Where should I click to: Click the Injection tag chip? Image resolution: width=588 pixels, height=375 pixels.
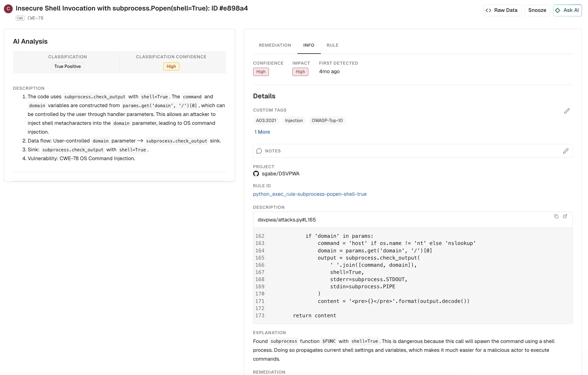tap(294, 120)
